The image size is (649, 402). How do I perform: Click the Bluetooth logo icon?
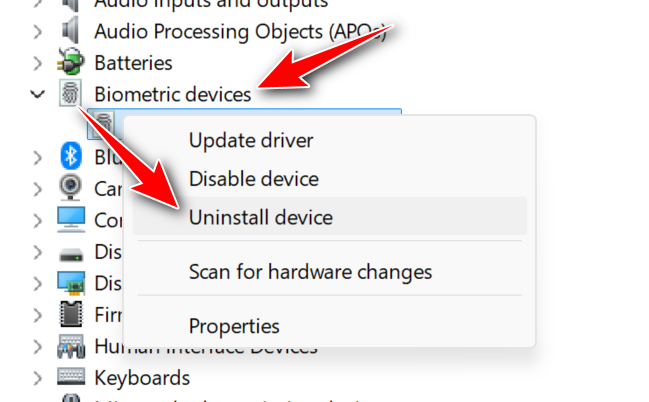70,156
